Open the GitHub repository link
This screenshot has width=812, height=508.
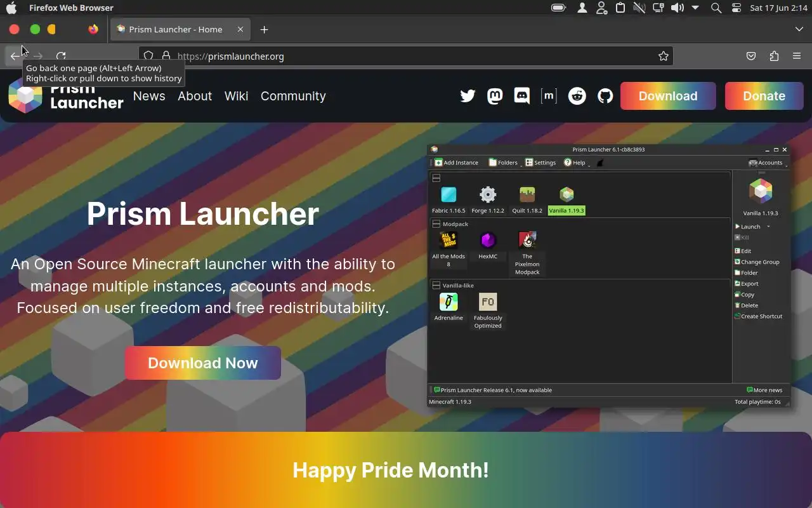click(x=606, y=96)
